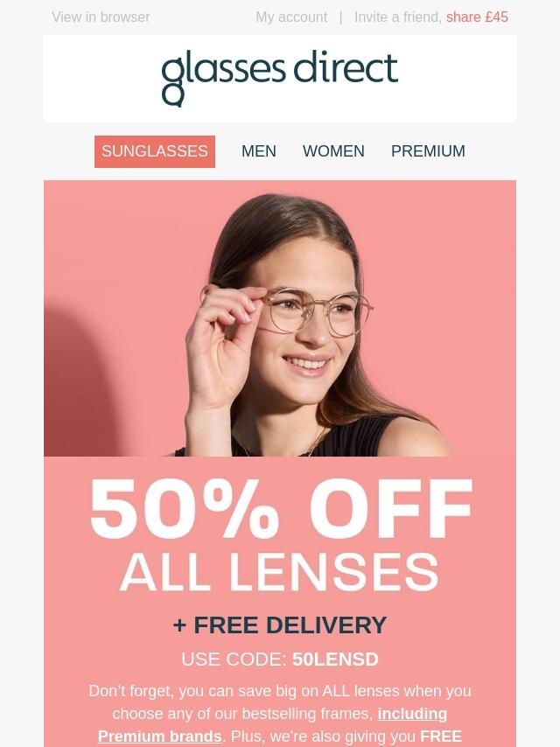The height and width of the screenshot is (747, 560).
Task: Select the 50LENSD promo code
Action: (335, 660)
